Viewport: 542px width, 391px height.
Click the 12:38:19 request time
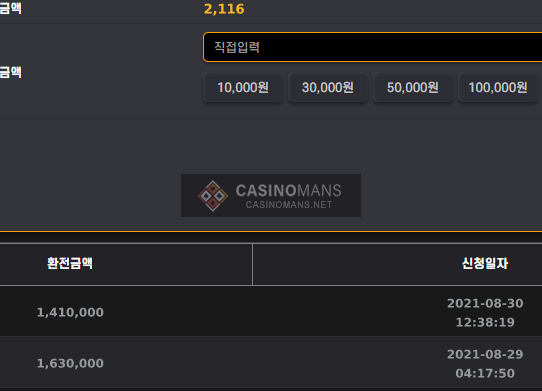pos(485,322)
